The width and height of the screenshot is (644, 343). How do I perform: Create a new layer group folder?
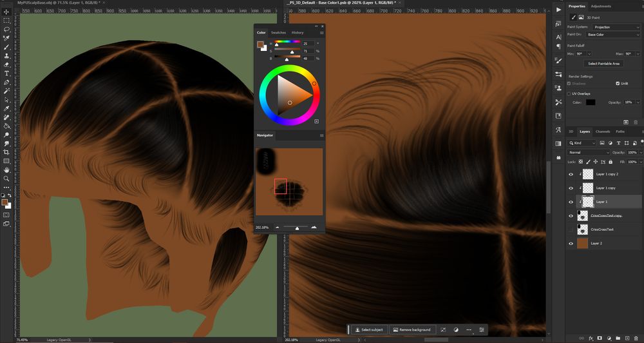coord(618,338)
